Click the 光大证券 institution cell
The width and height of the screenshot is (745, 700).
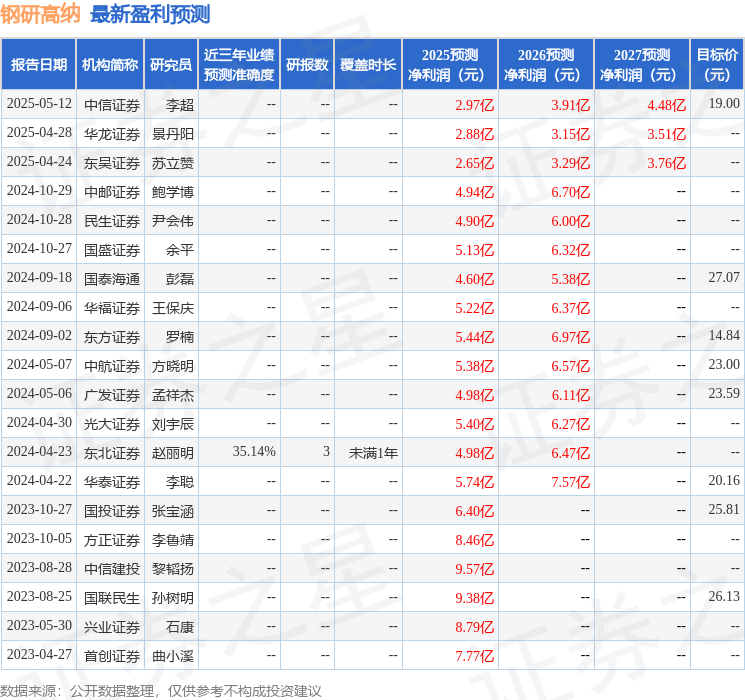tap(112, 424)
